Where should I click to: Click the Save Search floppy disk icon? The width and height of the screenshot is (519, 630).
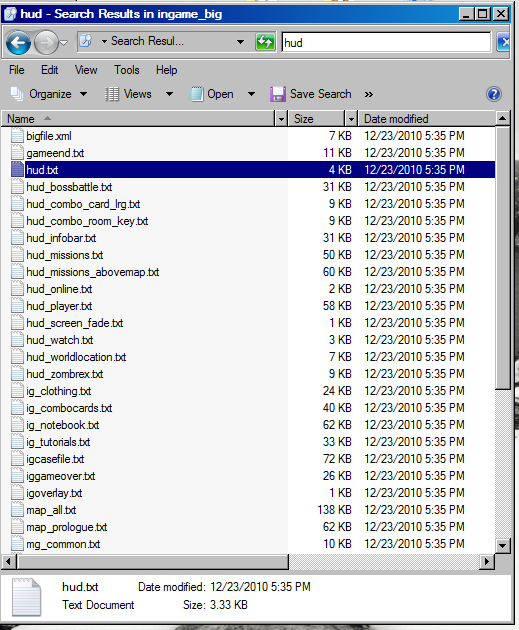[278, 94]
